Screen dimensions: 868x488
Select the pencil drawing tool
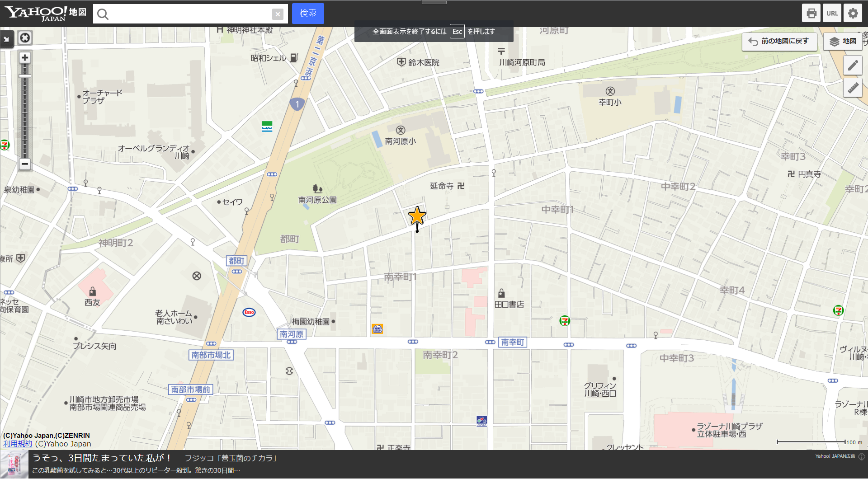point(853,66)
